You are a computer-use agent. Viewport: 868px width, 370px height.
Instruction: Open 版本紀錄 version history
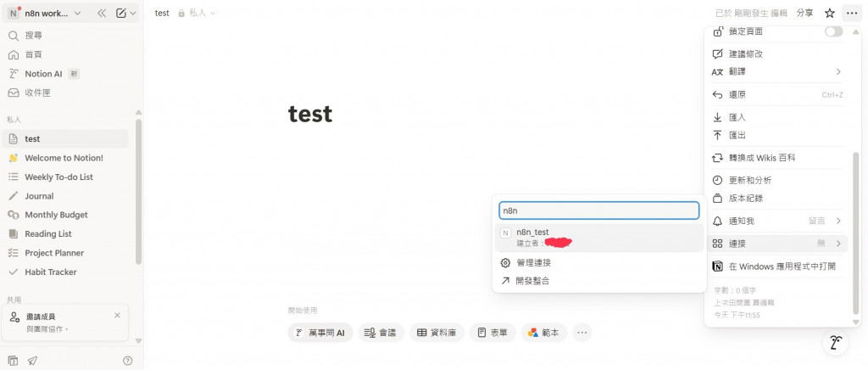click(x=776, y=199)
